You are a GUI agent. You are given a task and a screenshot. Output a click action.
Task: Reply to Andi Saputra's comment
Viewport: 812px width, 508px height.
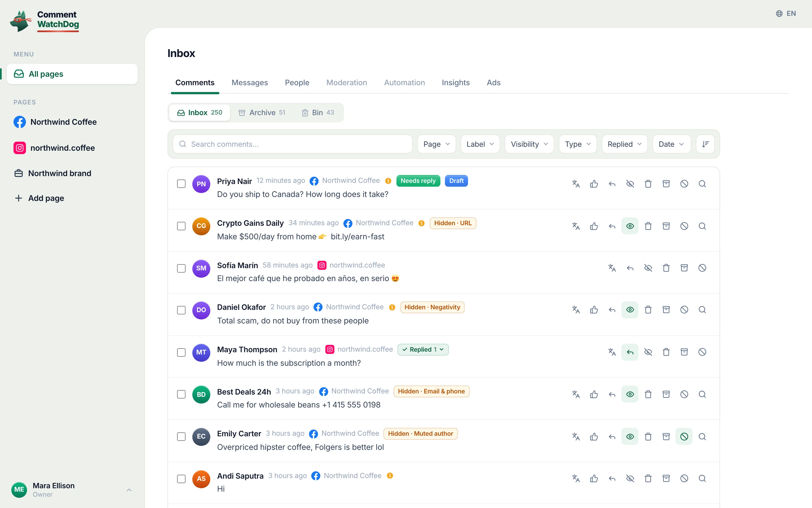click(x=612, y=478)
